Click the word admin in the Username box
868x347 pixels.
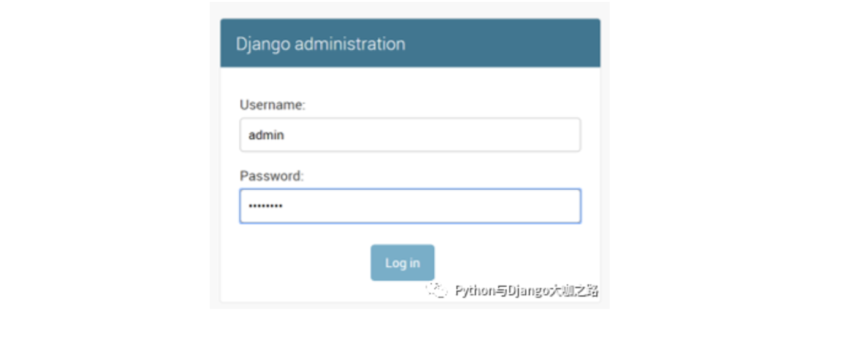tap(266, 135)
